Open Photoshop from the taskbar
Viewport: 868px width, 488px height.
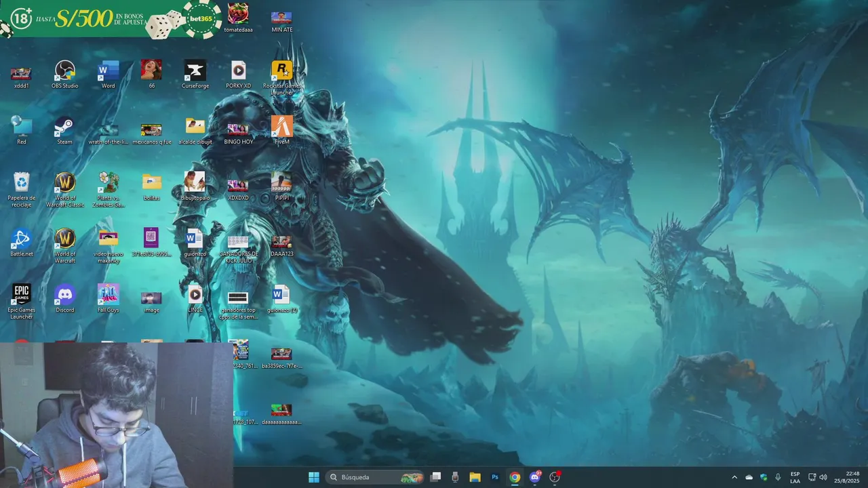495,477
